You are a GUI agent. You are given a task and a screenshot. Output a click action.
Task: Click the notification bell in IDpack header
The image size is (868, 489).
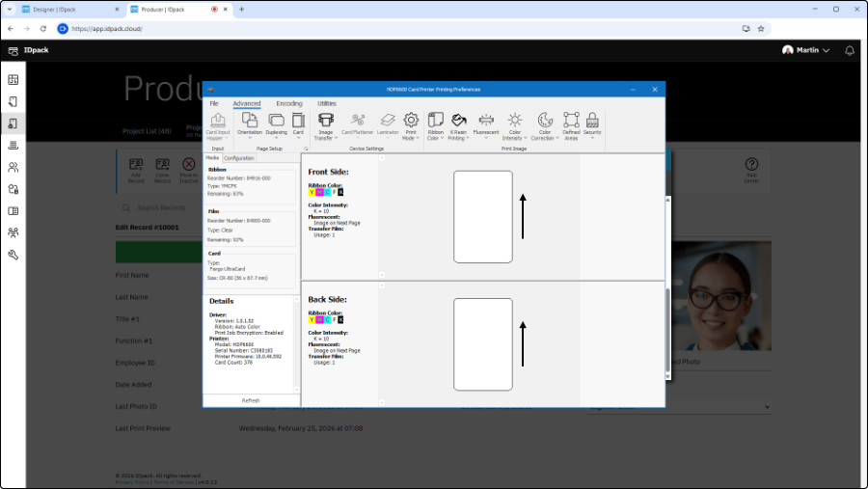coord(850,50)
